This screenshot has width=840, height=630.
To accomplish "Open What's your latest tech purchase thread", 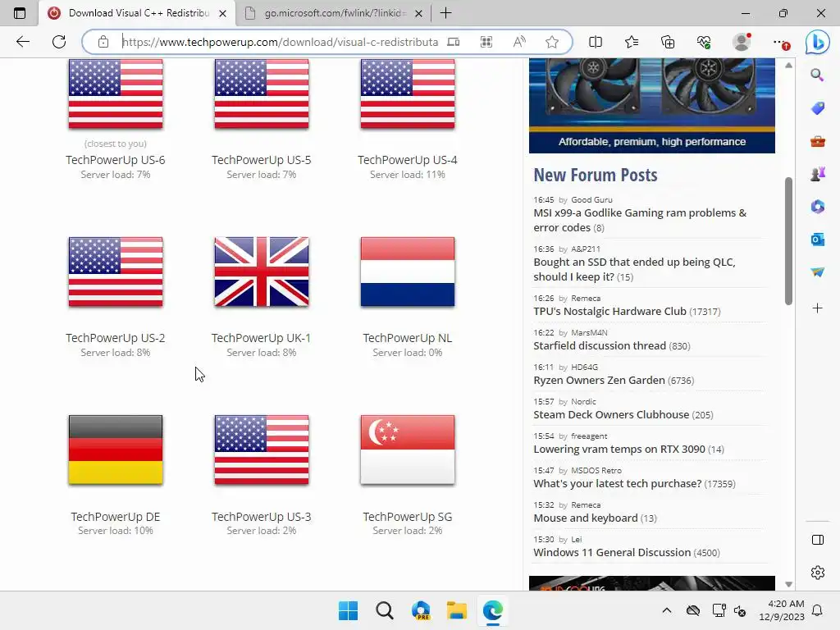I will (x=617, y=484).
